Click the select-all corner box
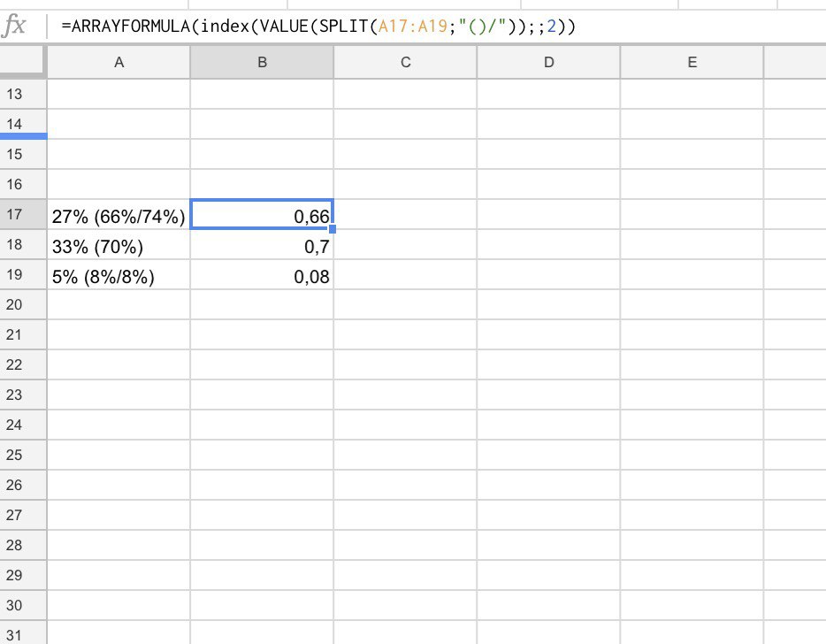826x644 pixels. tap(22, 61)
